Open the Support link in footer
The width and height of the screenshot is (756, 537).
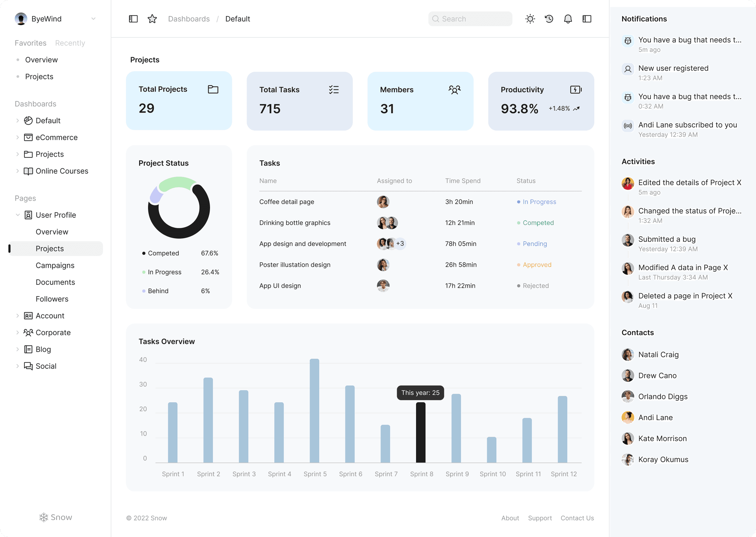[540, 518]
